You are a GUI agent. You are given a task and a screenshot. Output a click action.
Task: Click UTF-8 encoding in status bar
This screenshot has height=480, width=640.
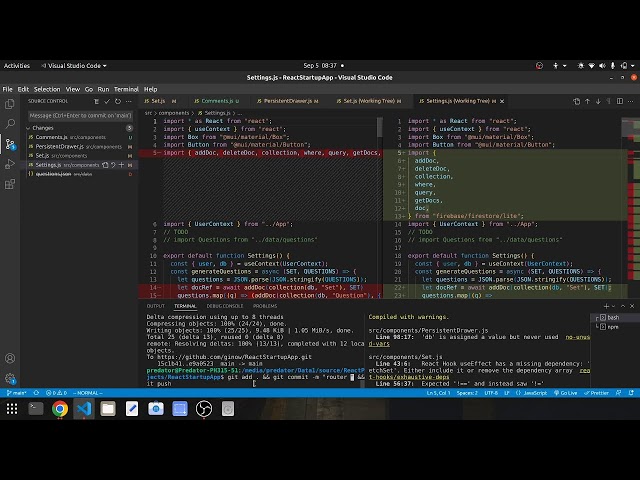[x=491, y=393]
